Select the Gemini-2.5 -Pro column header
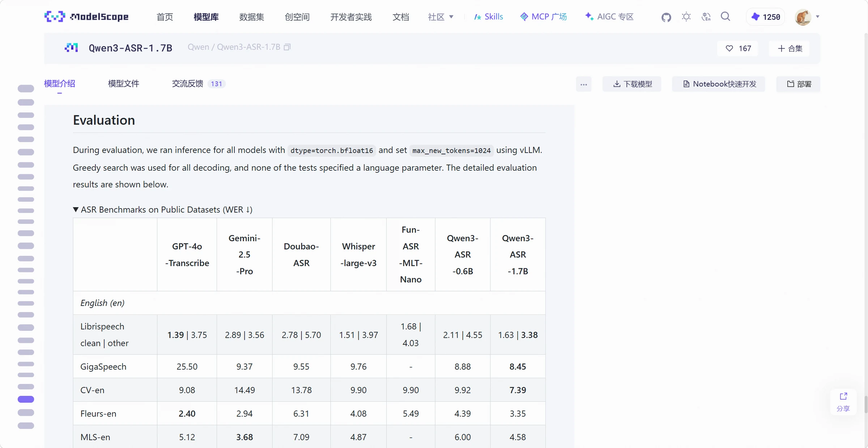868x448 pixels. pyautogui.click(x=244, y=255)
